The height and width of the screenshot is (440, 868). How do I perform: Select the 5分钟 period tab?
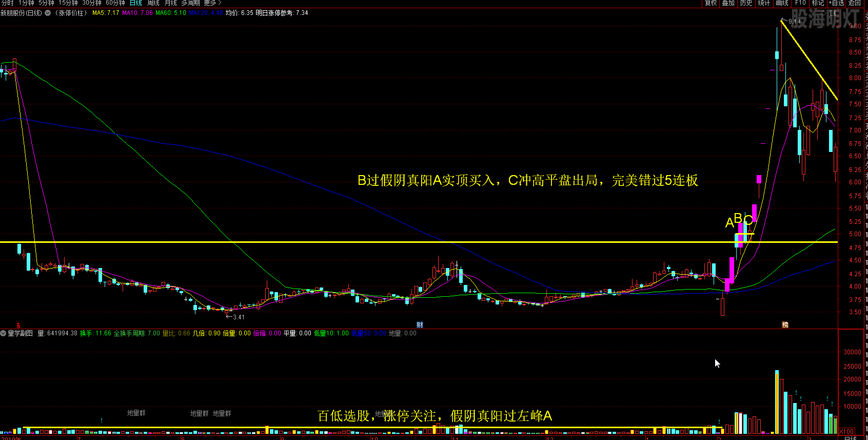tap(46, 3)
